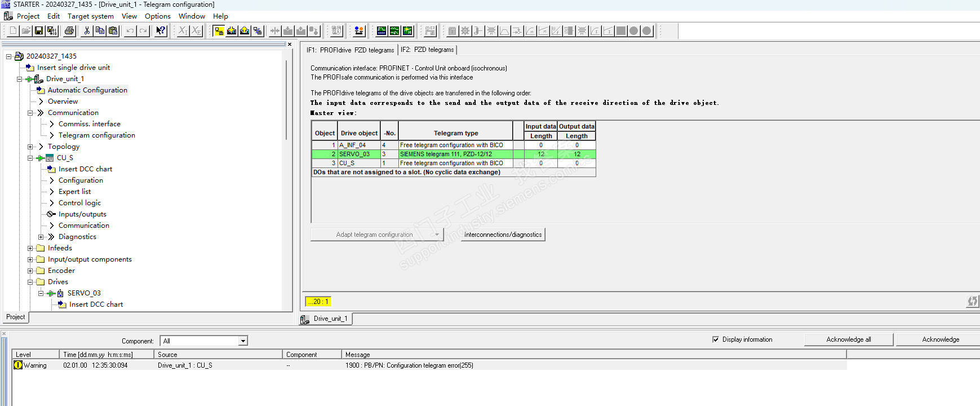Open Expert list under CU_S
The height and width of the screenshot is (406, 980).
[x=74, y=192]
